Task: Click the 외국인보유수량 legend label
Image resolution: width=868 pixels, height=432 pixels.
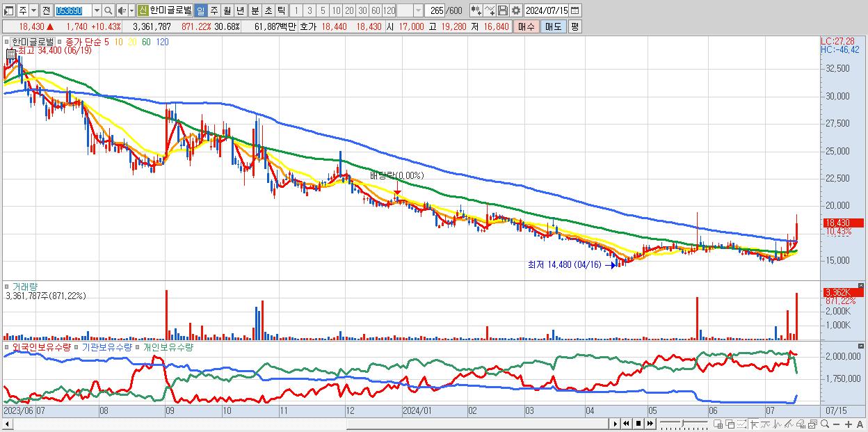Action: pyautogui.click(x=41, y=346)
